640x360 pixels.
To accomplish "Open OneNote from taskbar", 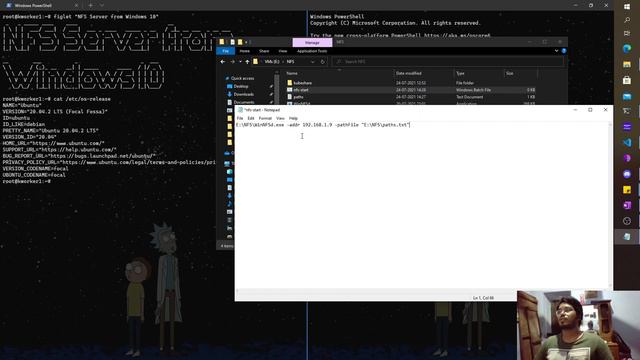I will click(627, 205).
